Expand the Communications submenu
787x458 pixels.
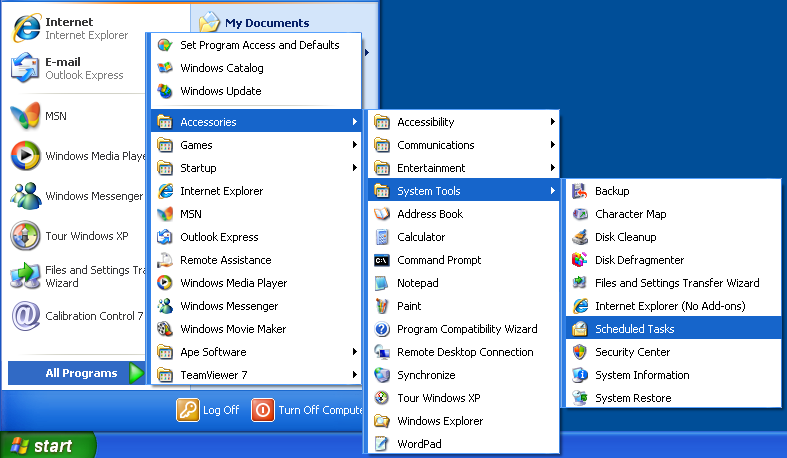(463, 145)
